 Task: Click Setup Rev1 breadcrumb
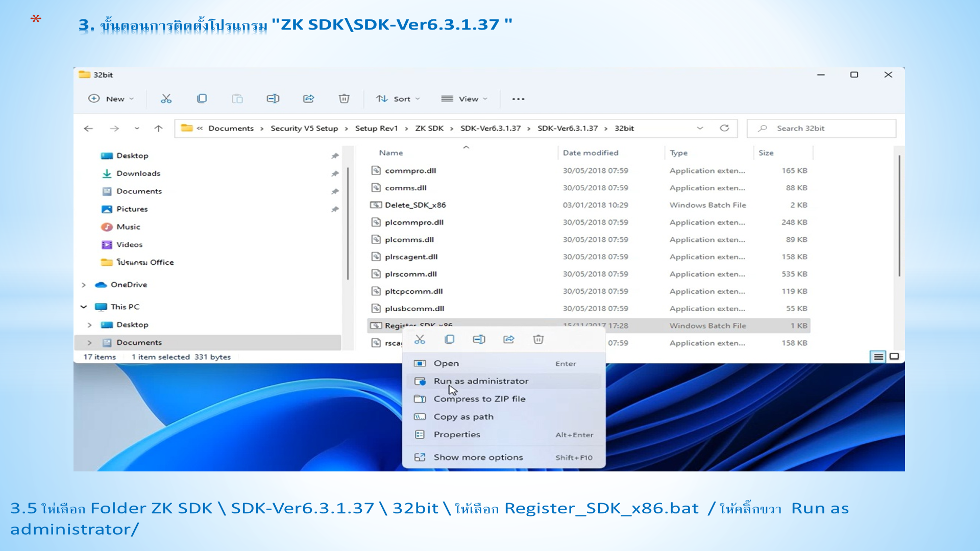pyautogui.click(x=376, y=129)
